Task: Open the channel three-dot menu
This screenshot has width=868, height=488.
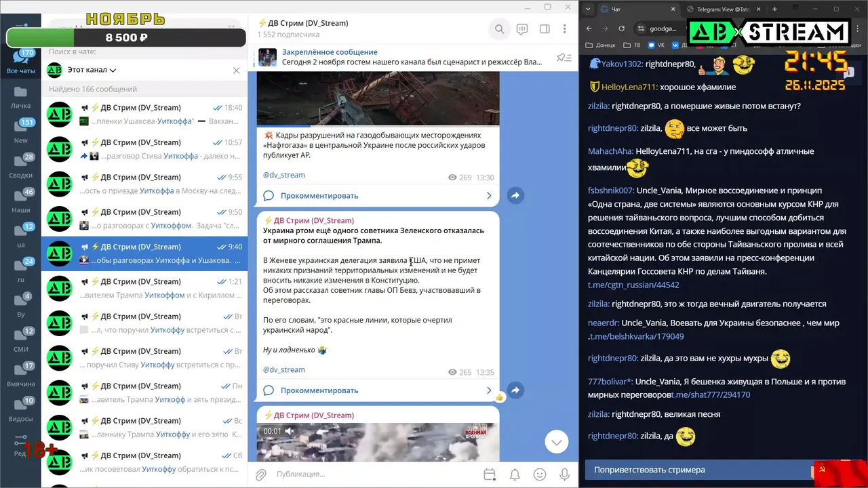Action: tap(565, 29)
